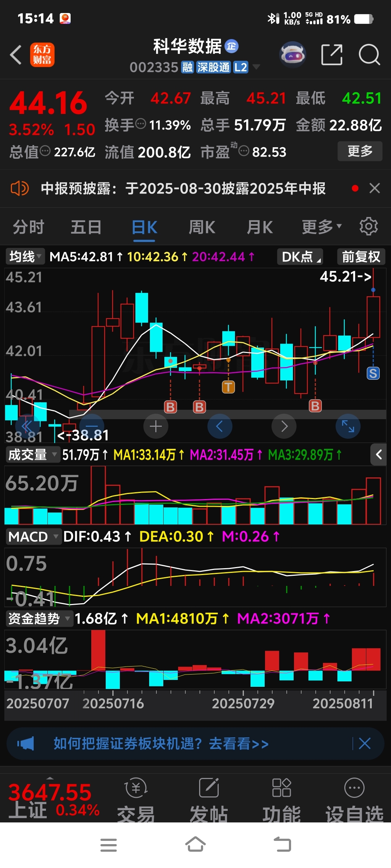Image resolution: width=391 pixels, height=868 pixels.
Task: Tap the DIF:0.43 MACD value
Action: click(x=92, y=536)
